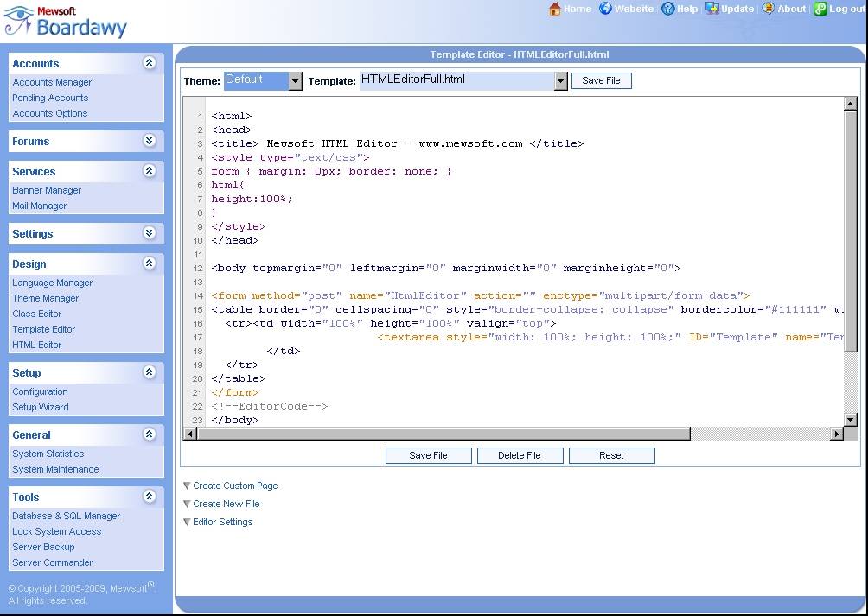Click editor vertical scrollbar down arrow
The height and width of the screenshot is (616, 868).
[851, 420]
